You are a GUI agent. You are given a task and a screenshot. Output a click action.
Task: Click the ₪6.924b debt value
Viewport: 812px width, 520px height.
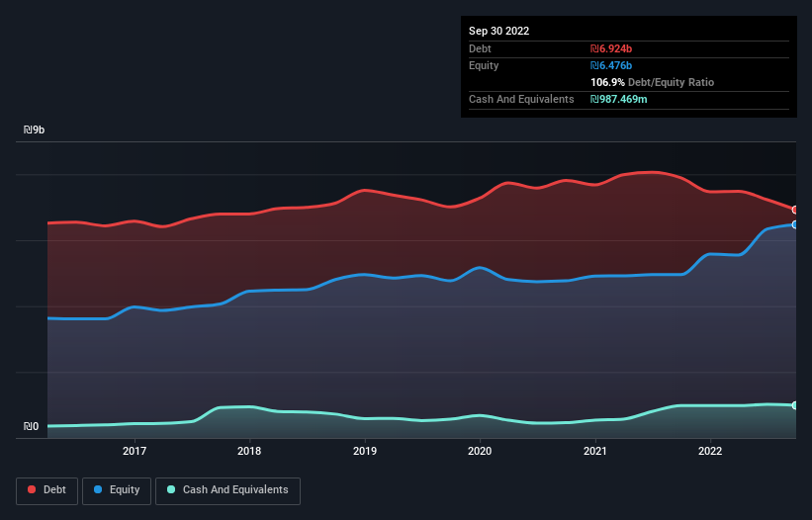[x=611, y=48]
